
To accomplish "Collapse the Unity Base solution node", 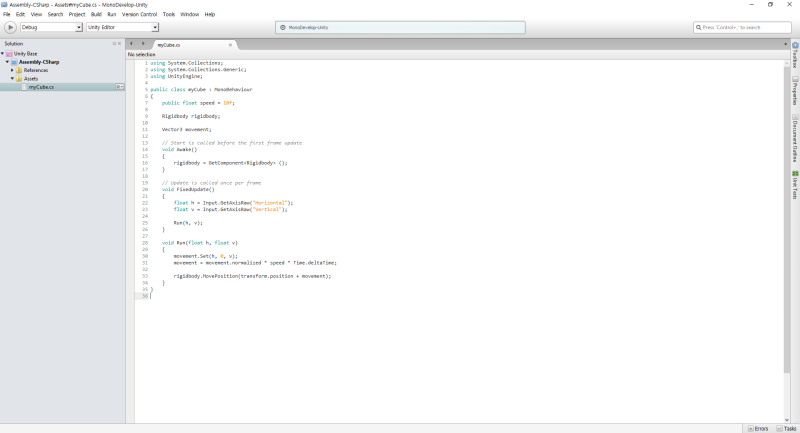I will click(3, 54).
